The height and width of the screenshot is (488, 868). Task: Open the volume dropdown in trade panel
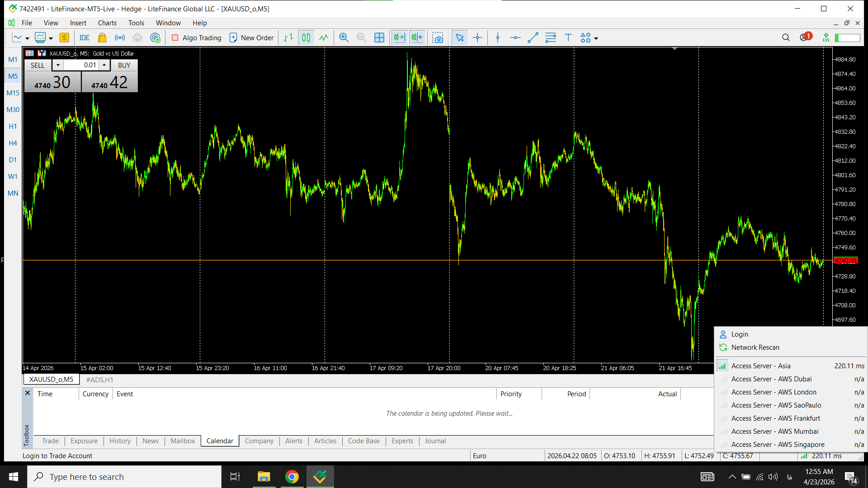[58, 65]
